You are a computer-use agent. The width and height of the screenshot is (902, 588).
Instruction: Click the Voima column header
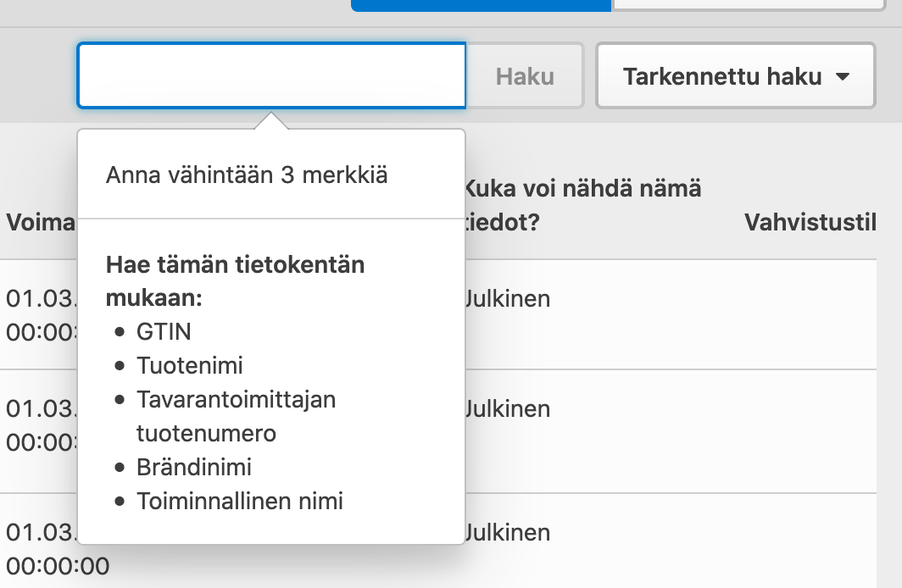(x=41, y=223)
